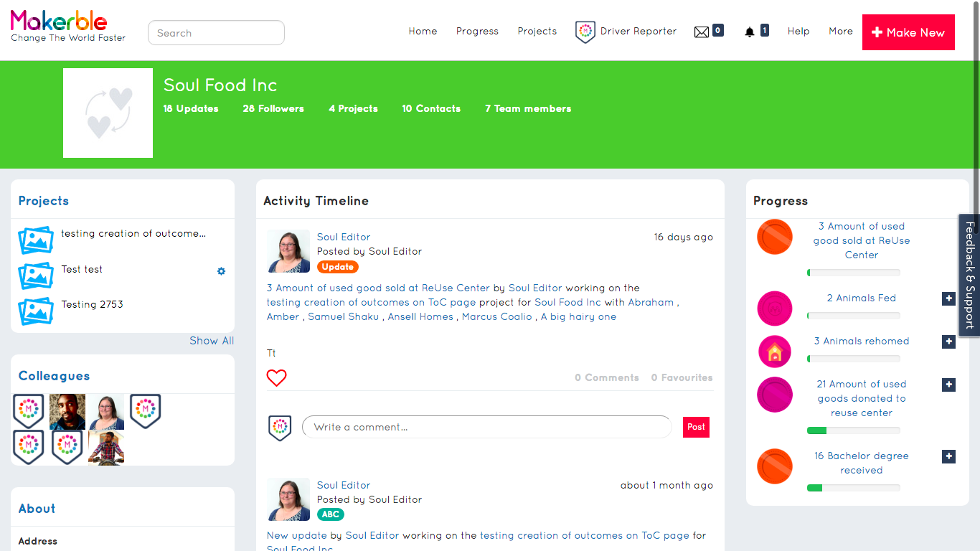View the 28 Followers tab
This screenshot has width=980, height=551.
coord(273,109)
